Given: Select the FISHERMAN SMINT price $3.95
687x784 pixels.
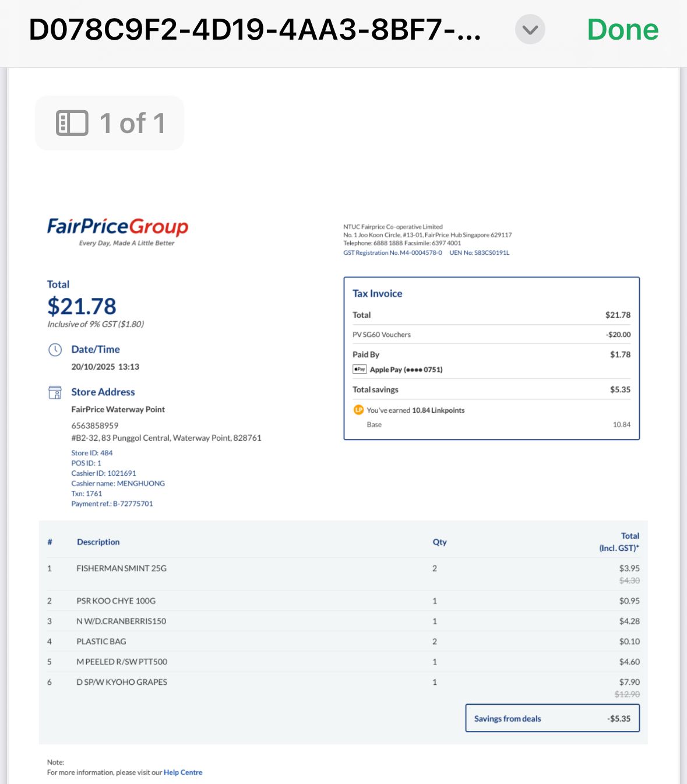Looking at the screenshot, I should [629, 568].
